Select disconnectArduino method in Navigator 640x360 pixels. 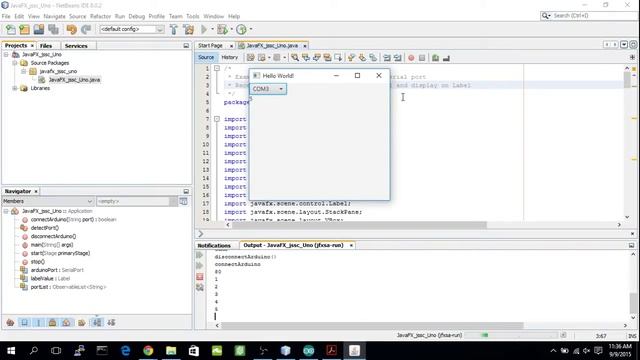(x=53, y=236)
